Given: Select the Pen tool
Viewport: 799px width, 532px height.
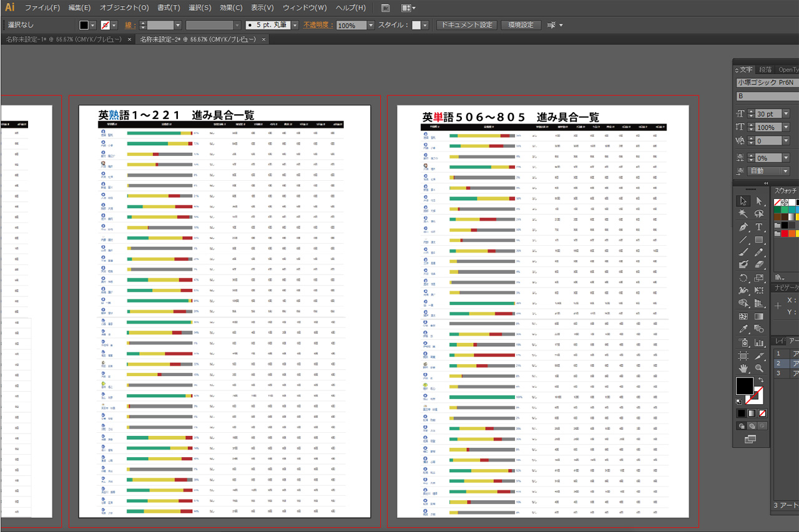Looking at the screenshot, I should (743, 227).
